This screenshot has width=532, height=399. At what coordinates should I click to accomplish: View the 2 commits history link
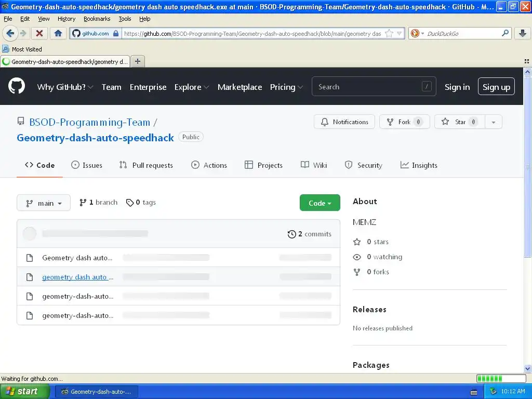[x=310, y=234]
